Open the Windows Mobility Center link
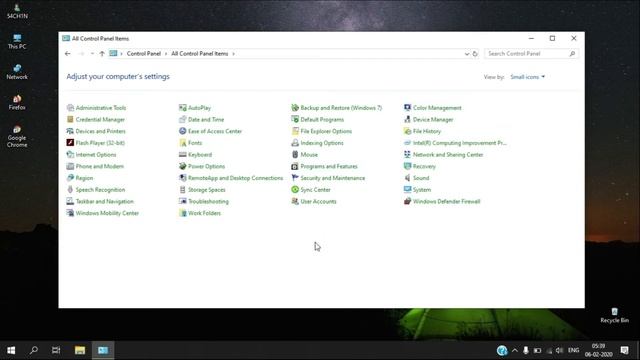Screen dimensions: 640x360 tap(107, 213)
